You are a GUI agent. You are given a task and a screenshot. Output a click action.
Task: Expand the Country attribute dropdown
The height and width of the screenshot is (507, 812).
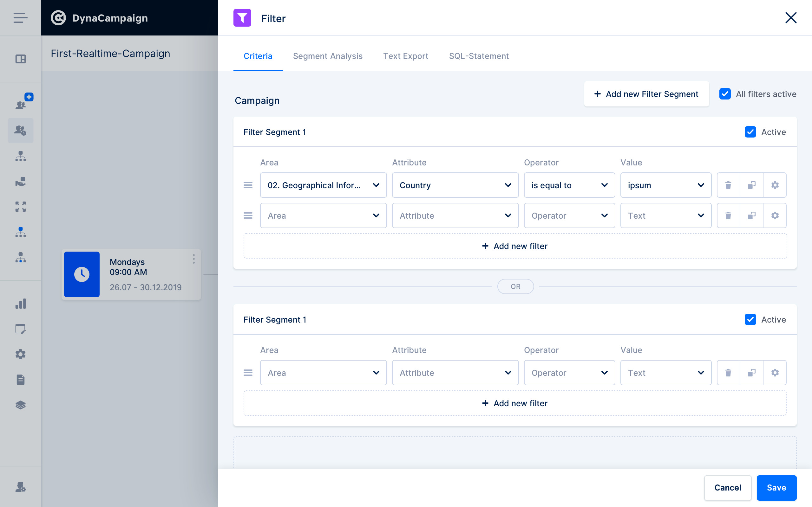click(455, 185)
